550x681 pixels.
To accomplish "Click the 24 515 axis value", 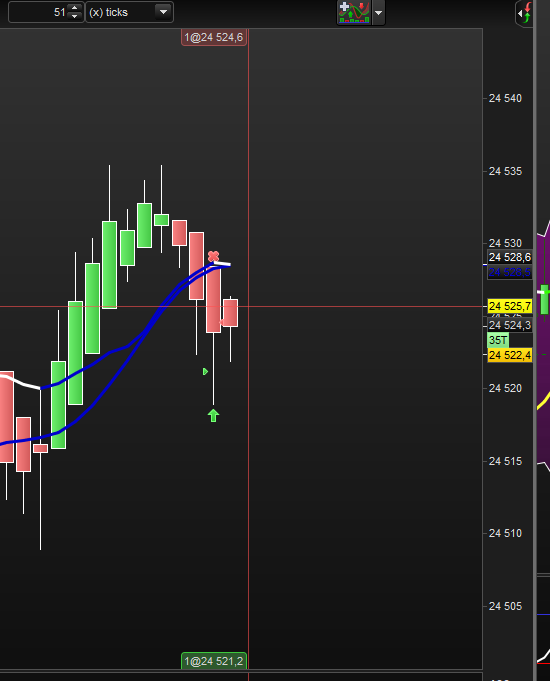I will coord(505,461).
